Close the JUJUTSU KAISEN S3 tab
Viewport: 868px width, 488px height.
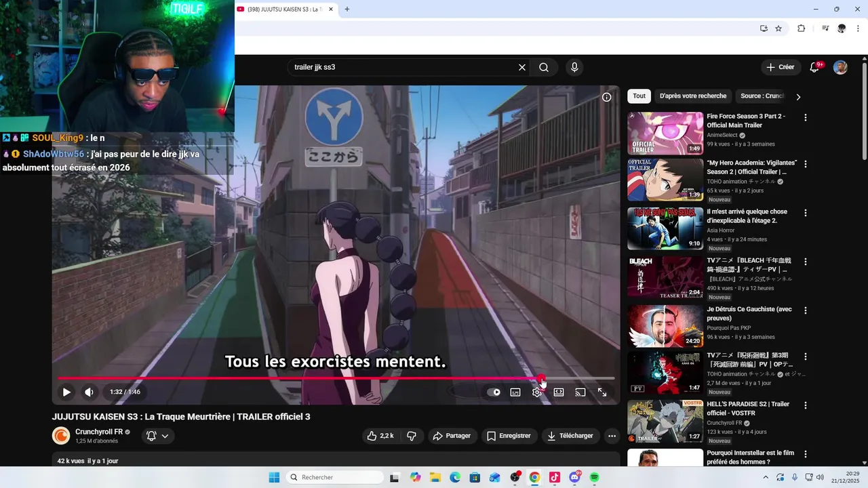point(331,9)
